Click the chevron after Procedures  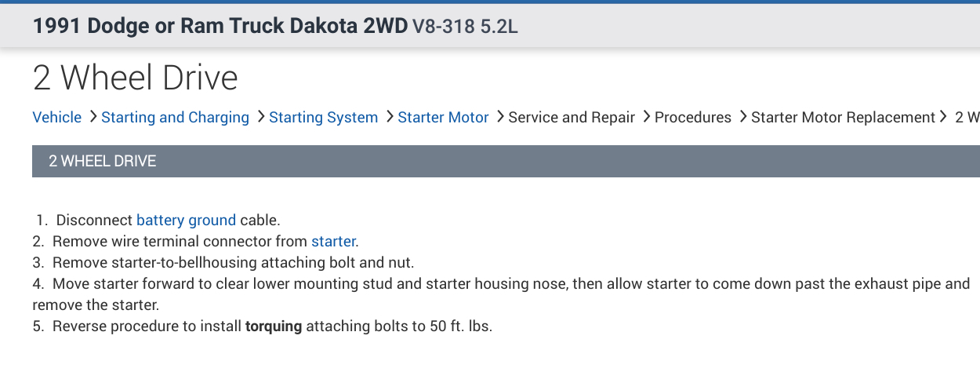pos(743,117)
